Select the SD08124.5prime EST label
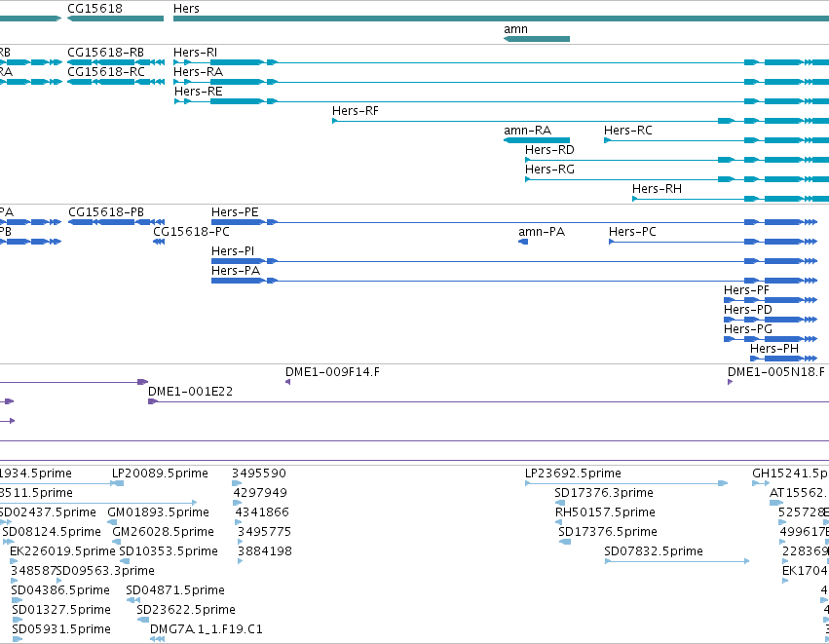The width and height of the screenshot is (829, 644). point(52,532)
